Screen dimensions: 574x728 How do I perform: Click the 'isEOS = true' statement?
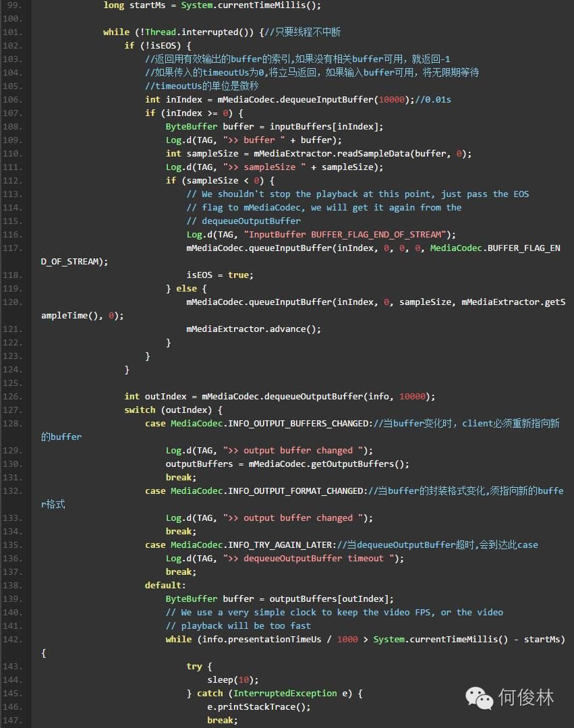[220, 275]
